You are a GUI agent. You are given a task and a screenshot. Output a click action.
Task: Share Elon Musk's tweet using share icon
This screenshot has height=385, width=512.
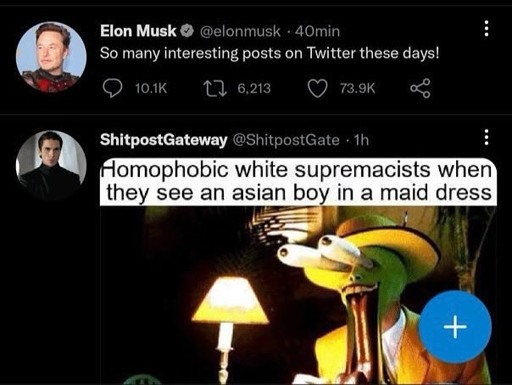[420, 88]
